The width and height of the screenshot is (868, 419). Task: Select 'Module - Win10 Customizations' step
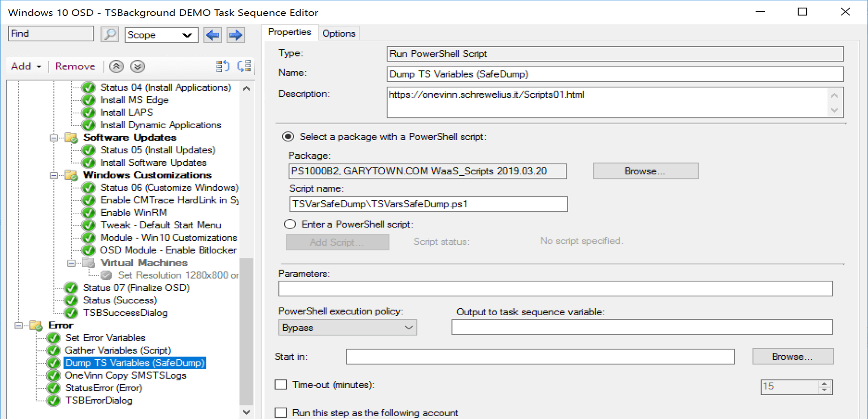point(168,238)
